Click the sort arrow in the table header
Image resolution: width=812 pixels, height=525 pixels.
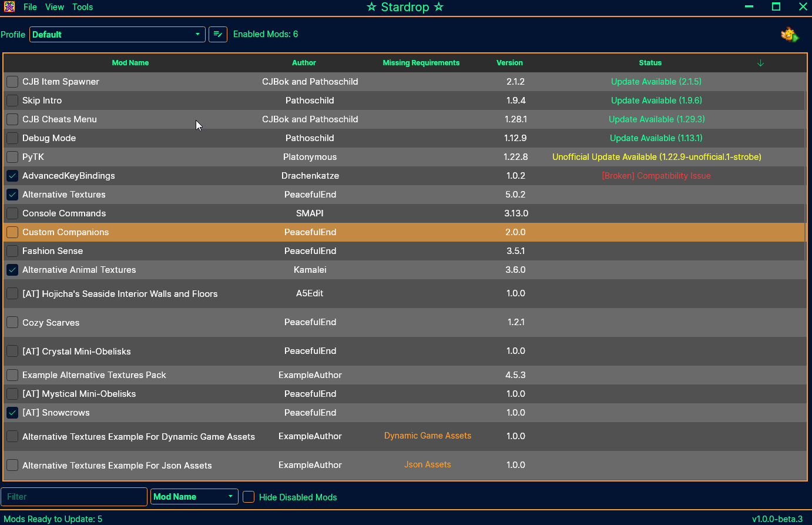[760, 63]
